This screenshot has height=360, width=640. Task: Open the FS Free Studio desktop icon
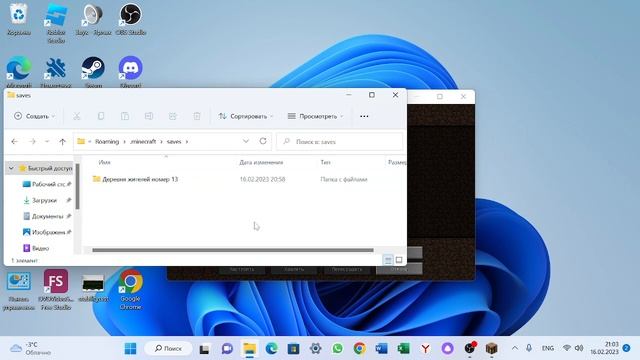tap(56, 289)
